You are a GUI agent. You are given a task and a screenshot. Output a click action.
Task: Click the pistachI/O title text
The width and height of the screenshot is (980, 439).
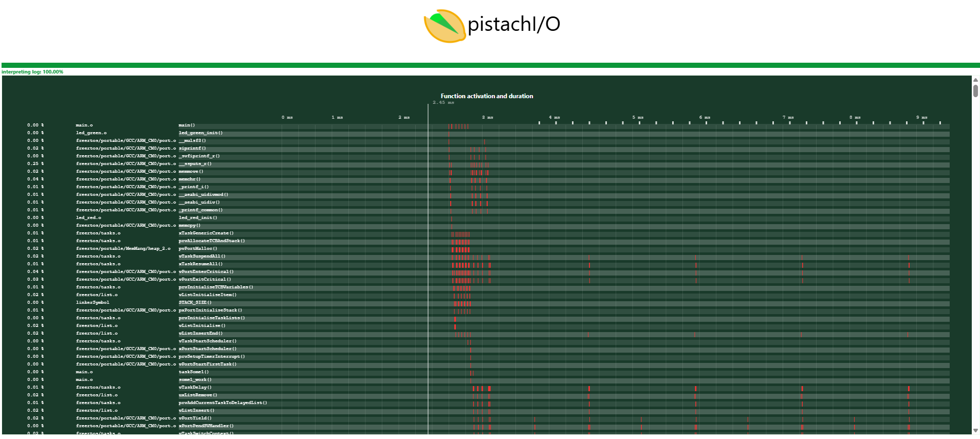[513, 24]
